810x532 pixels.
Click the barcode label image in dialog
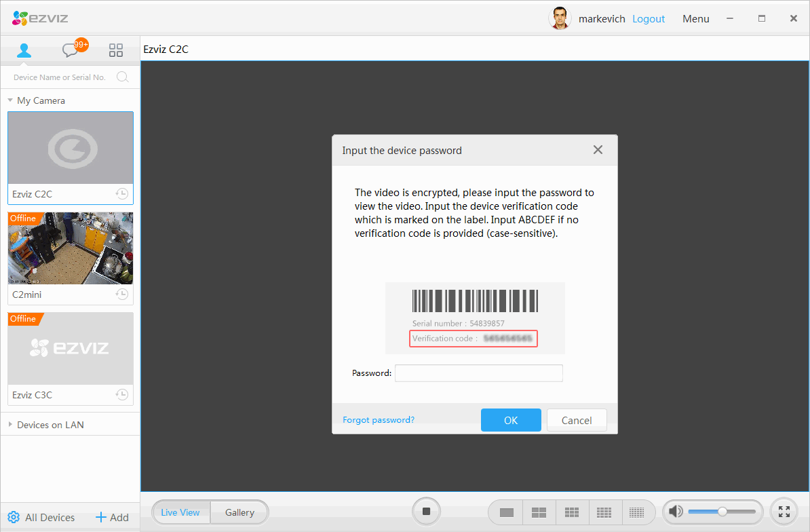click(x=475, y=301)
